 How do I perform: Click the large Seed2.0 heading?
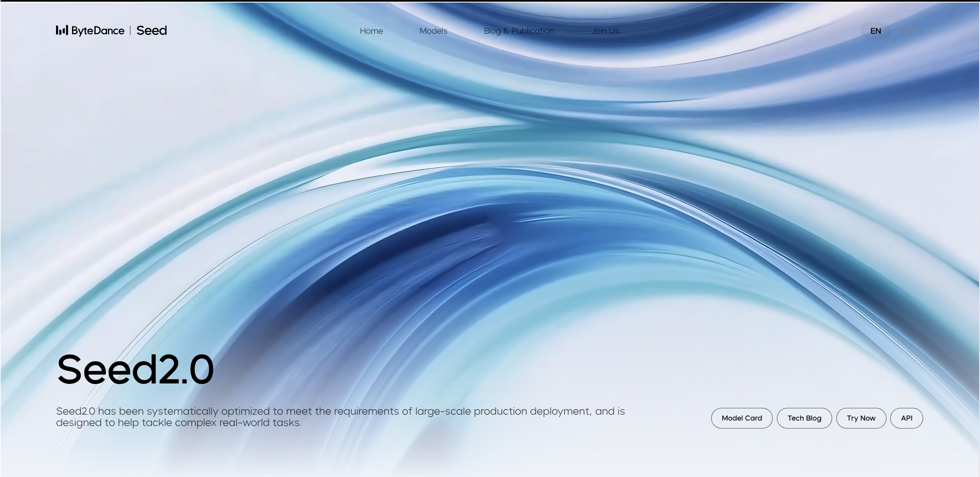[135, 370]
